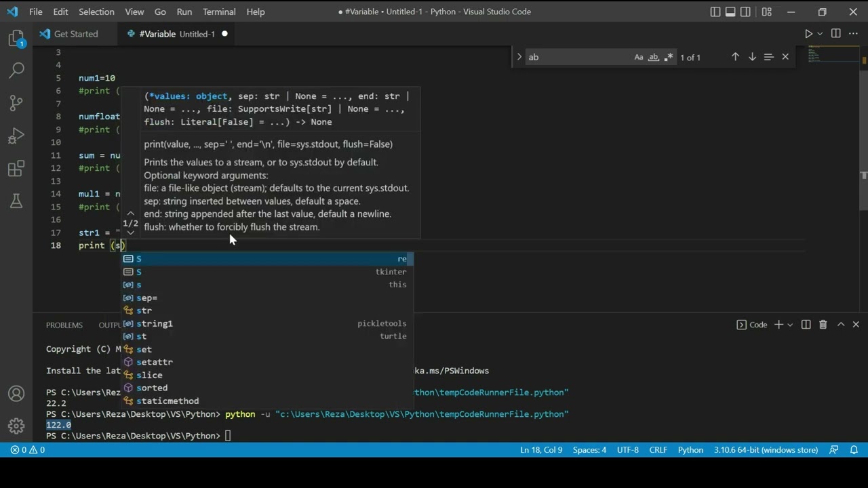This screenshot has width=868, height=488.
Task: Change line ending via 'CRLF' status item
Action: [x=658, y=450]
